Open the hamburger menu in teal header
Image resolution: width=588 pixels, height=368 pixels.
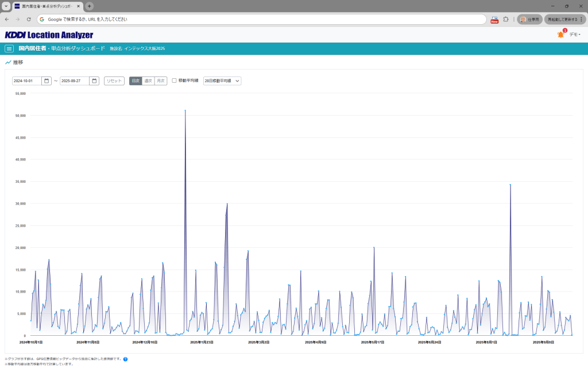click(9, 49)
